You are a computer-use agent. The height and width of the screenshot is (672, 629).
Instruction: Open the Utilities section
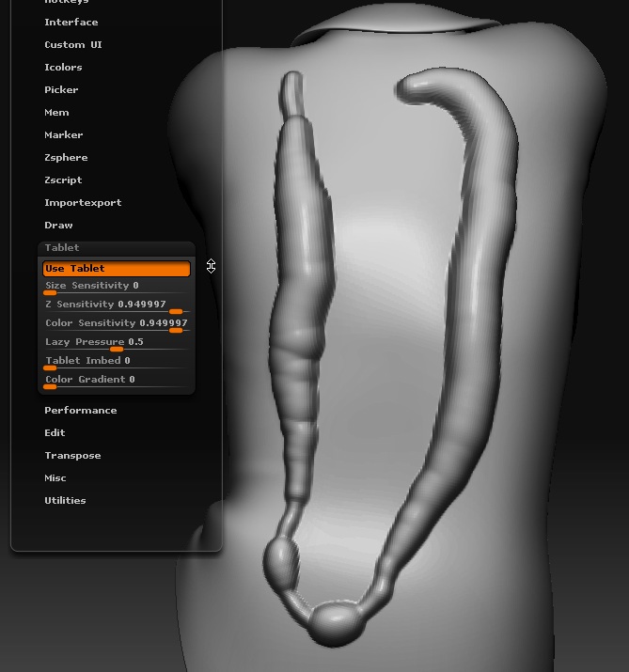(x=65, y=501)
